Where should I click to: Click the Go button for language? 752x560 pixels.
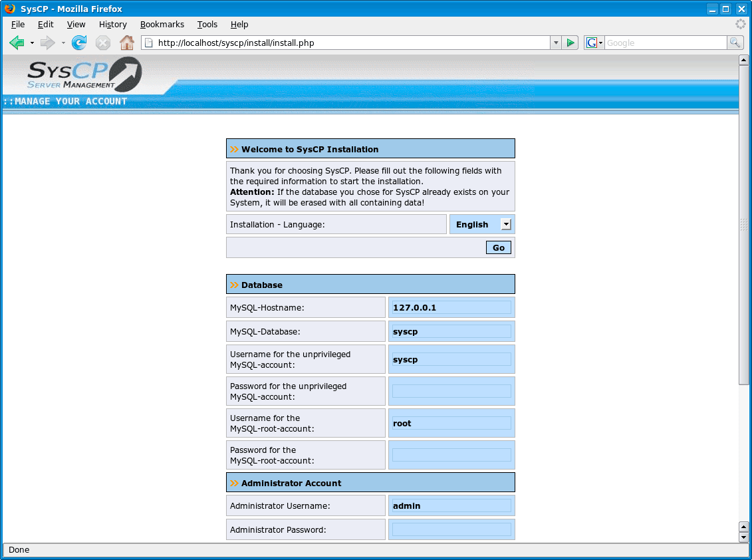[x=498, y=247]
